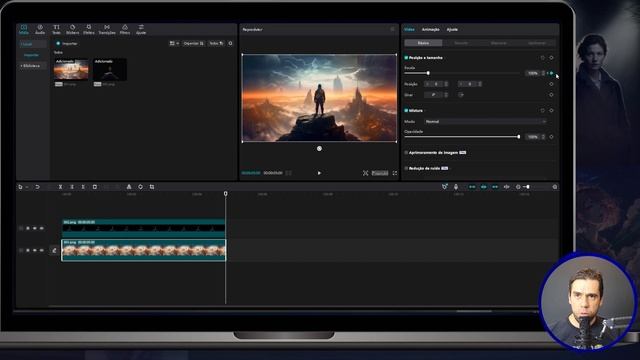This screenshot has width=640, height=360.
Task: Select the Máscara sub-tab
Action: [x=499, y=43]
